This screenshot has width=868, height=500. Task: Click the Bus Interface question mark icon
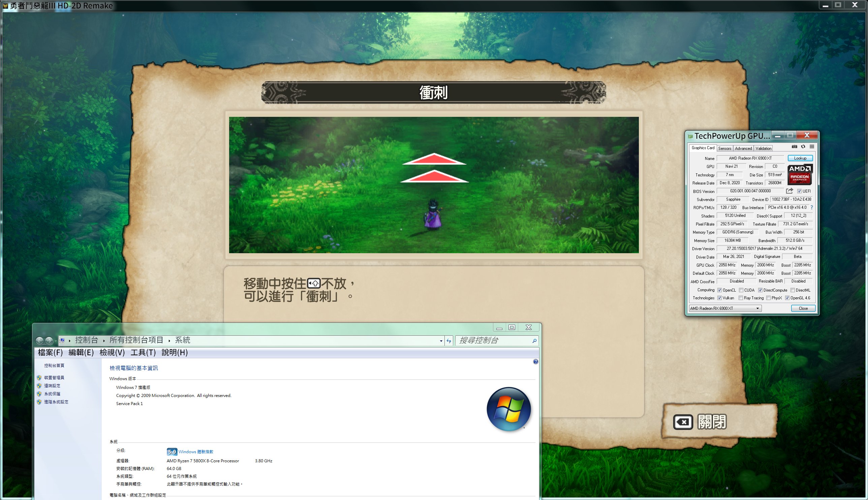coord(812,207)
